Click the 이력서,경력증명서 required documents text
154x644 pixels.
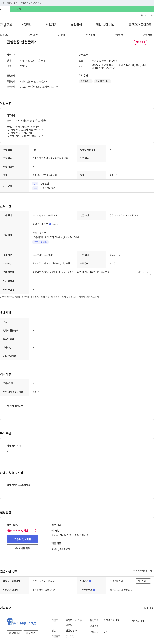[x=61, y=549]
